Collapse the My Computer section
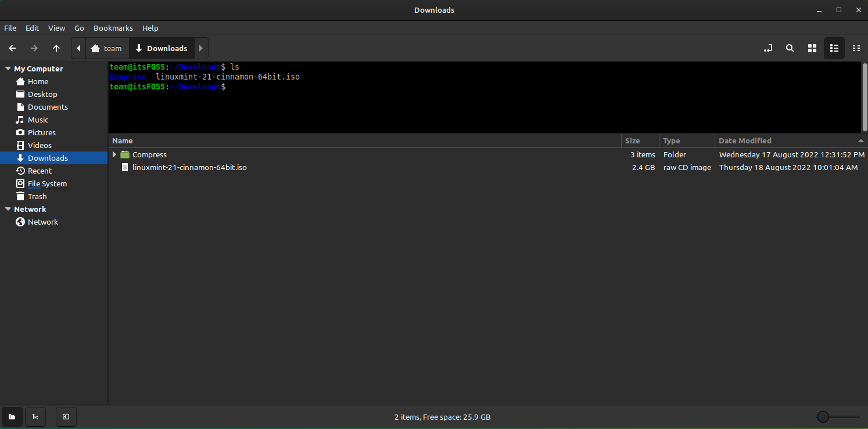Image resolution: width=868 pixels, height=429 pixels. click(7, 69)
